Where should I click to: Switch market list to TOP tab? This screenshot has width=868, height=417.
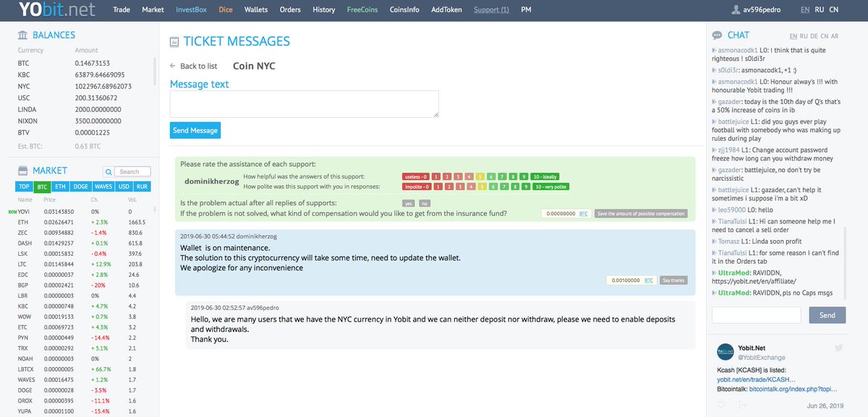click(x=25, y=186)
